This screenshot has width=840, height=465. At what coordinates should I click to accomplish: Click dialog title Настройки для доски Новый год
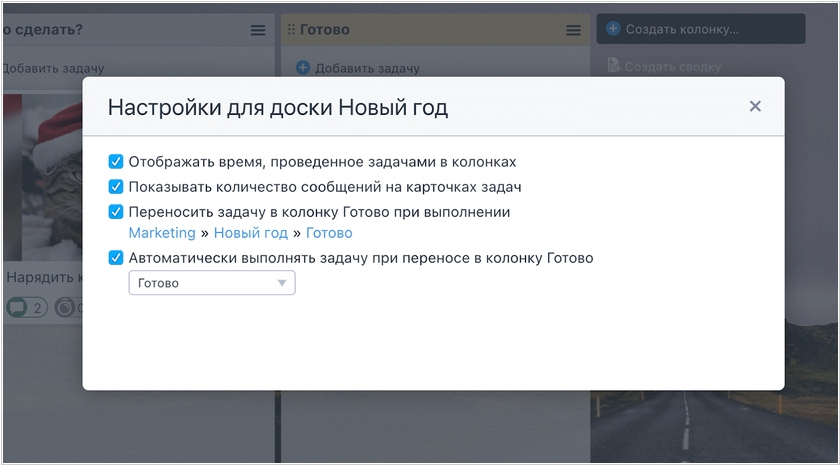point(278,108)
